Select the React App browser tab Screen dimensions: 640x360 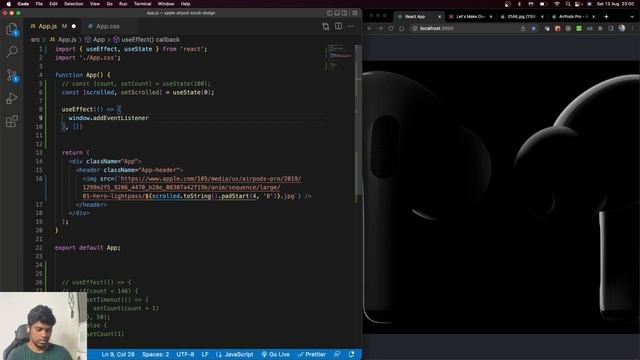pos(419,17)
